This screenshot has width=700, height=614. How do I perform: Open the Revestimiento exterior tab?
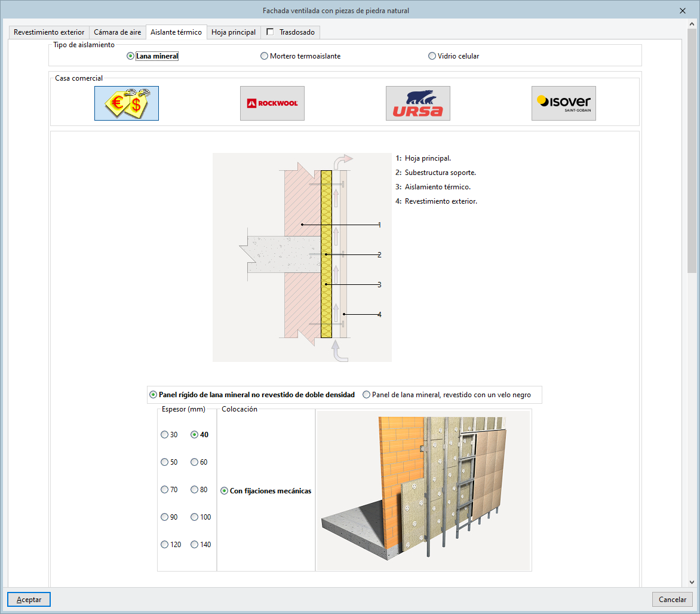(x=49, y=32)
